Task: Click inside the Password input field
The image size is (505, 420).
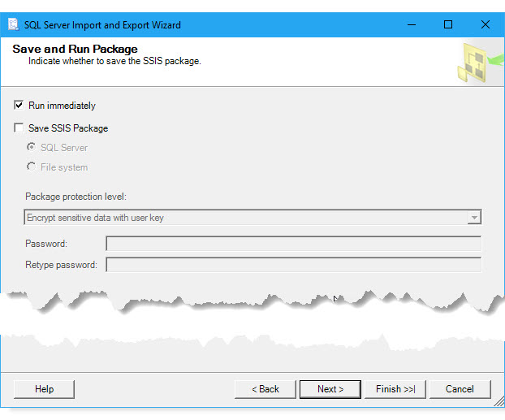Action: pos(293,244)
